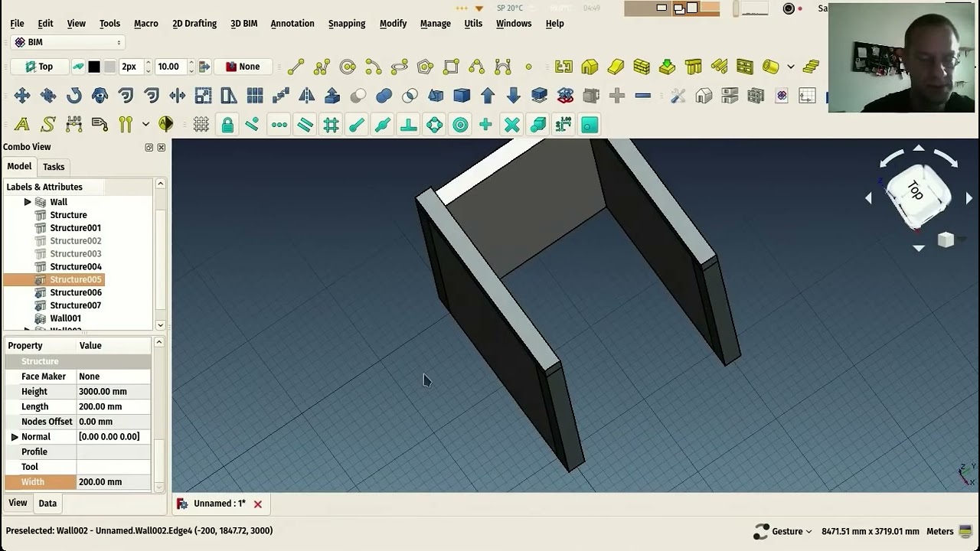
Task: Toggle snap to intersection (X icon)
Action: (512, 125)
